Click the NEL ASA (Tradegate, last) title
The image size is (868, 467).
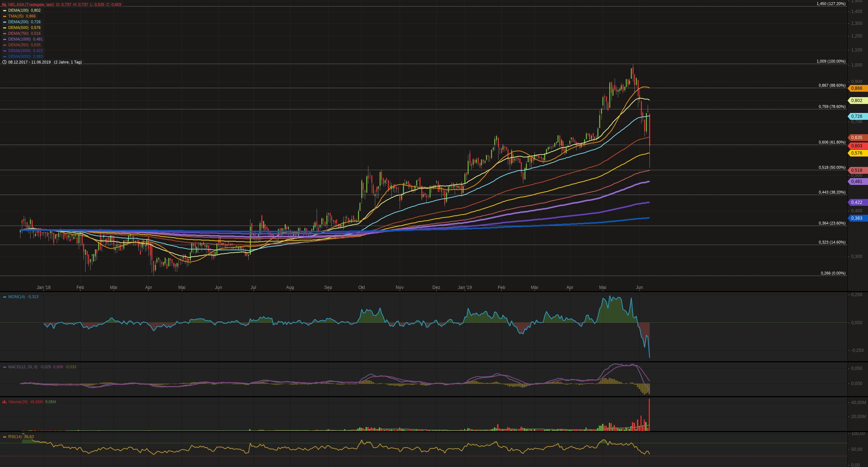pos(31,5)
